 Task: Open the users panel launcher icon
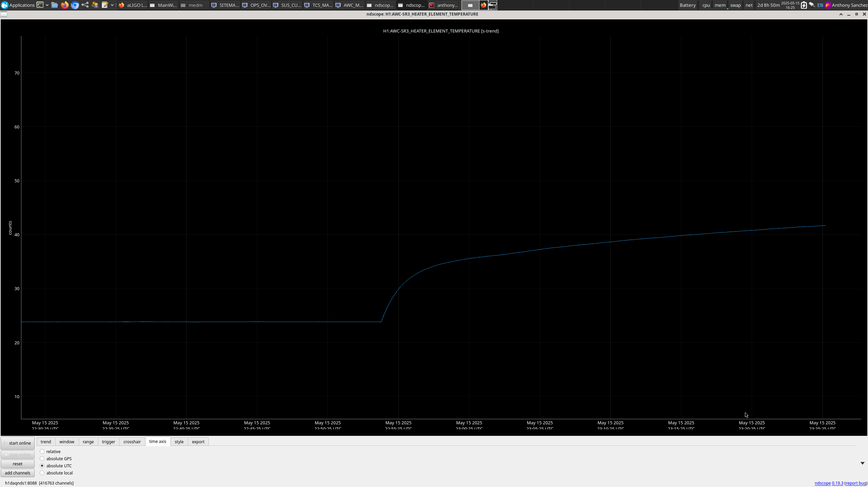pyautogui.click(x=95, y=5)
